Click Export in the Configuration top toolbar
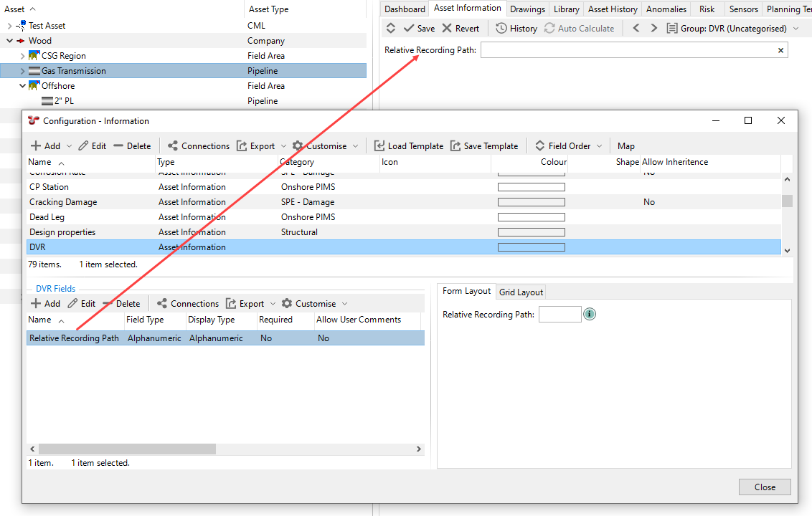The height and width of the screenshot is (516, 812). (256, 146)
